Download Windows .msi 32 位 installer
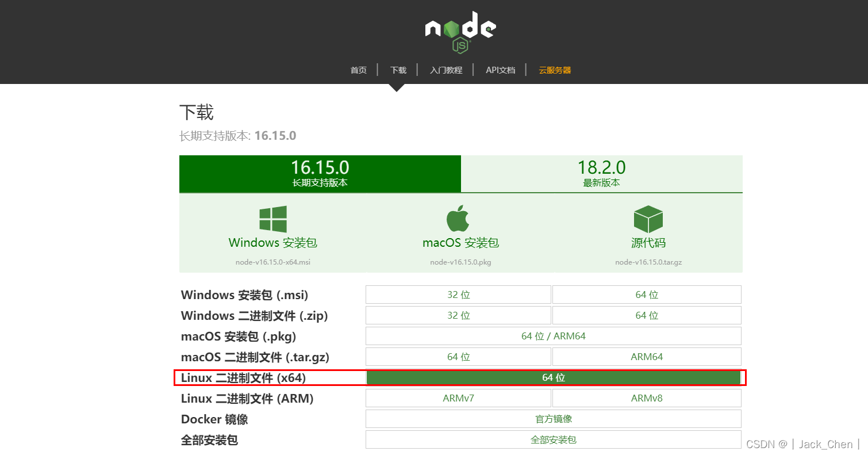The image size is (868, 455). (x=458, y=295)
